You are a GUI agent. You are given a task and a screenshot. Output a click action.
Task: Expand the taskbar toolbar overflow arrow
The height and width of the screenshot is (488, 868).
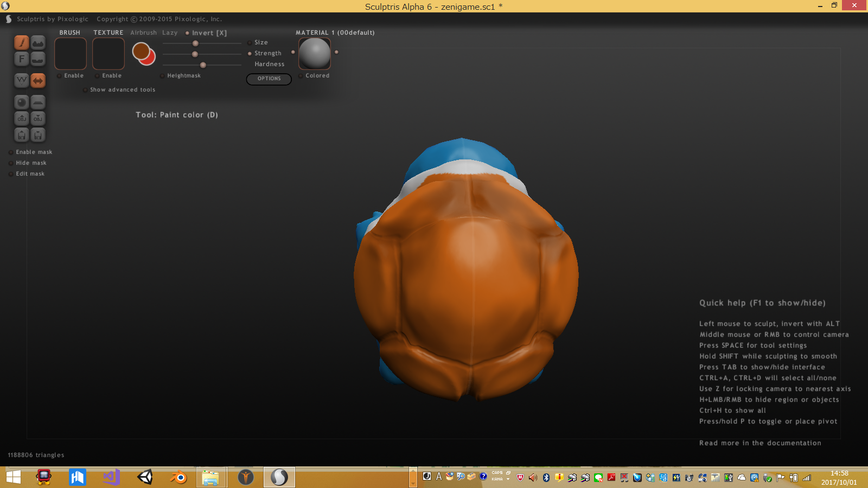pyautogui.click(x=413, y=477)
